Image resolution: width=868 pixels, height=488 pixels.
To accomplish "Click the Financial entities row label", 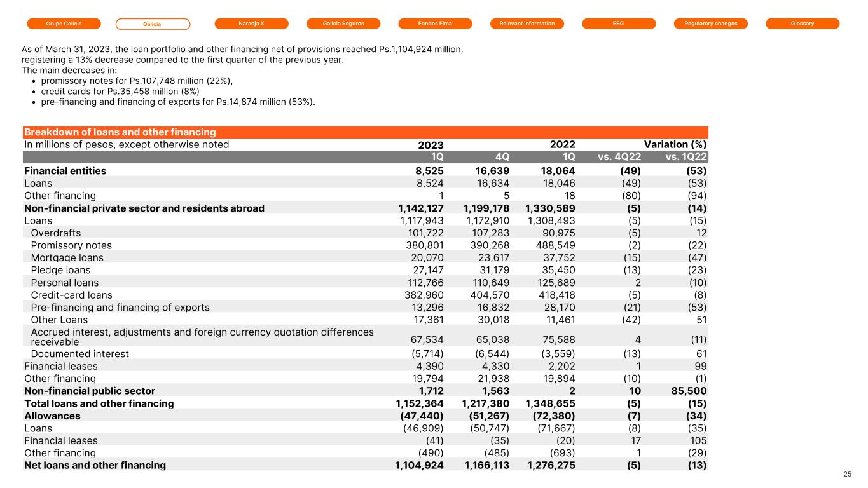I will click(x=65, y=171).
